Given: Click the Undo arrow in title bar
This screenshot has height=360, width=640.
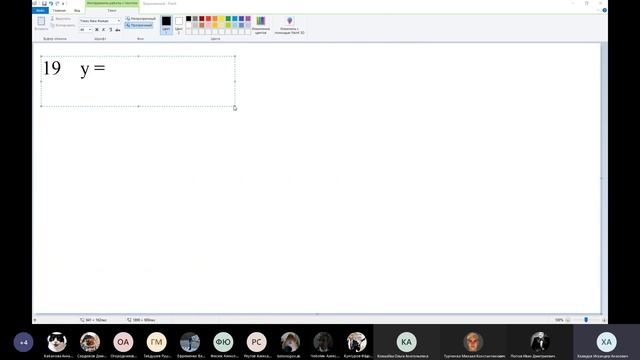Looking at the screenshot, I should pyautogui.click(x=51, y=3).
